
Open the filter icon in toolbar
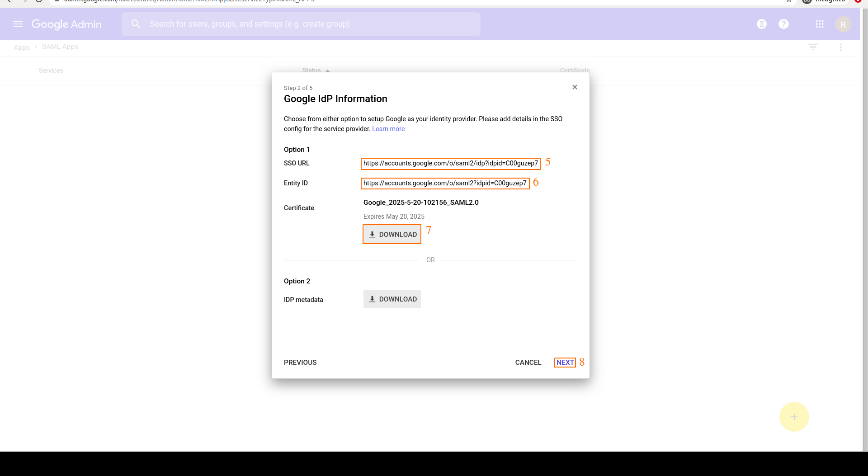pyautogui.click(x=813, y=47)
